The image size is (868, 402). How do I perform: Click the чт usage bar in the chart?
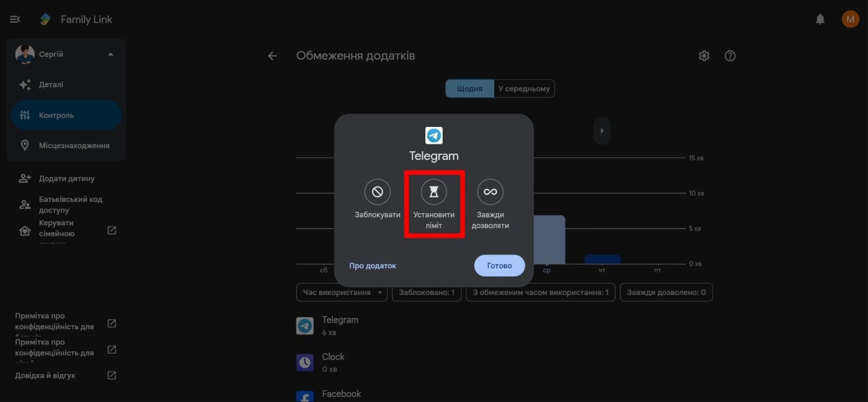[602, 260]
